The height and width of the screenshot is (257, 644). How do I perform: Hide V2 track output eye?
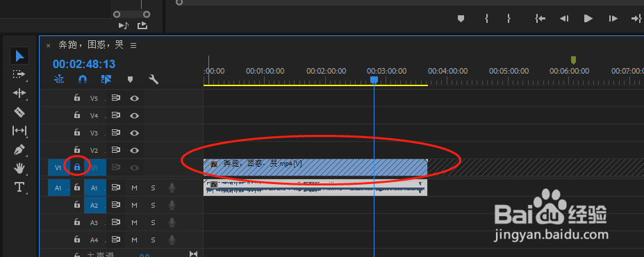134,150
